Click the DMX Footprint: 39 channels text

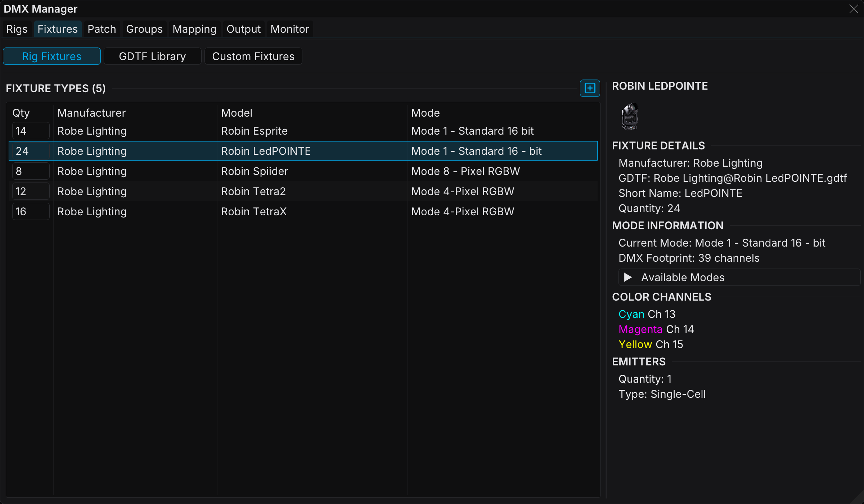pyautogui.click(x=689, y=258)
